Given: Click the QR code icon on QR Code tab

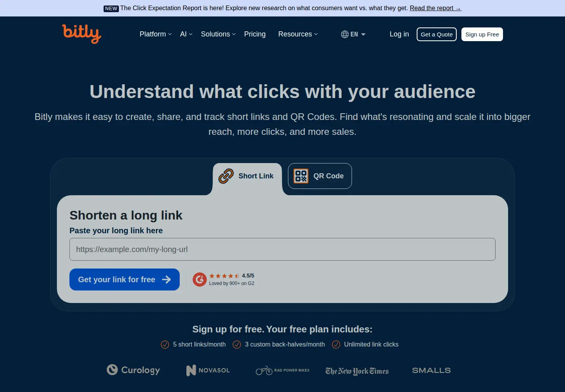Looking at the screenshot, I should coord(301,176).
